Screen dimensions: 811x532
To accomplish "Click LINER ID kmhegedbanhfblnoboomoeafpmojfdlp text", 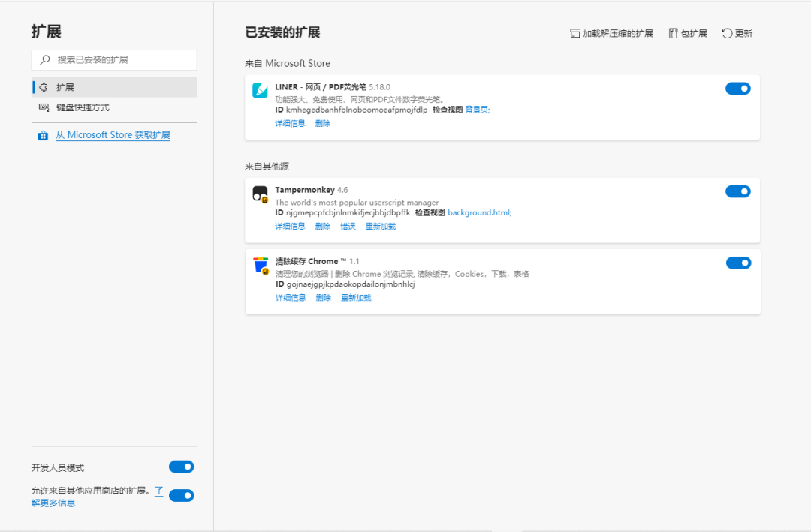I will [x=351, y=110].
